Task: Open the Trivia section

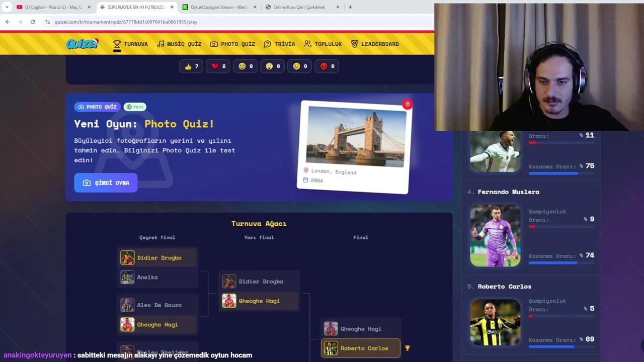Action: pyautogui.click(x=279, y=44)
